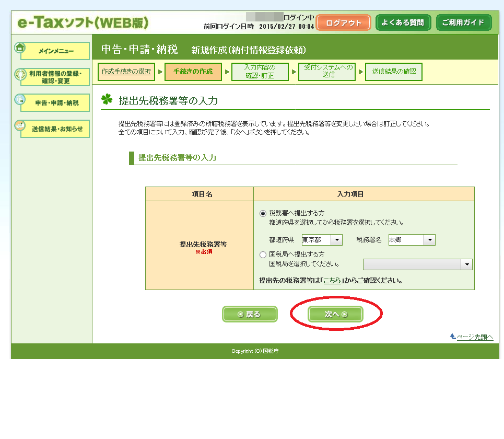Click the icon beside 申告・申請・納税
The image size is (504, 439).
pyautogui.click(x=20, y=99)
